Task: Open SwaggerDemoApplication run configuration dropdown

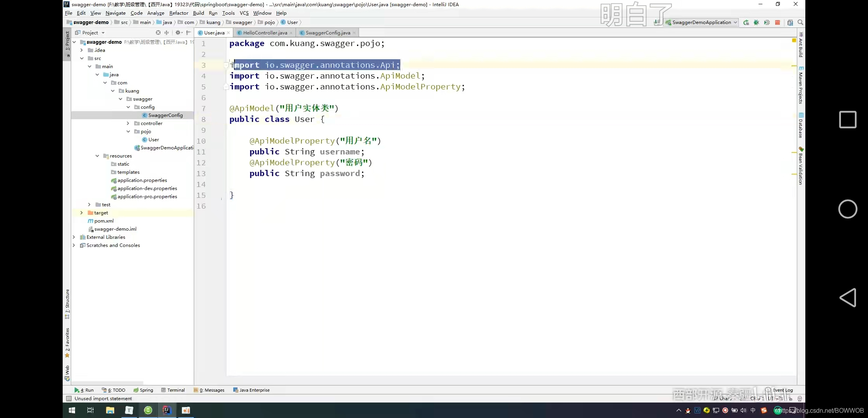Action: click(x=701, y=22)
